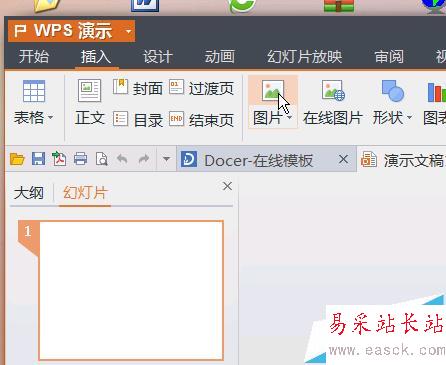Open print preview from quick toolbar
The image size is (446, 365).
click(101, 159)
